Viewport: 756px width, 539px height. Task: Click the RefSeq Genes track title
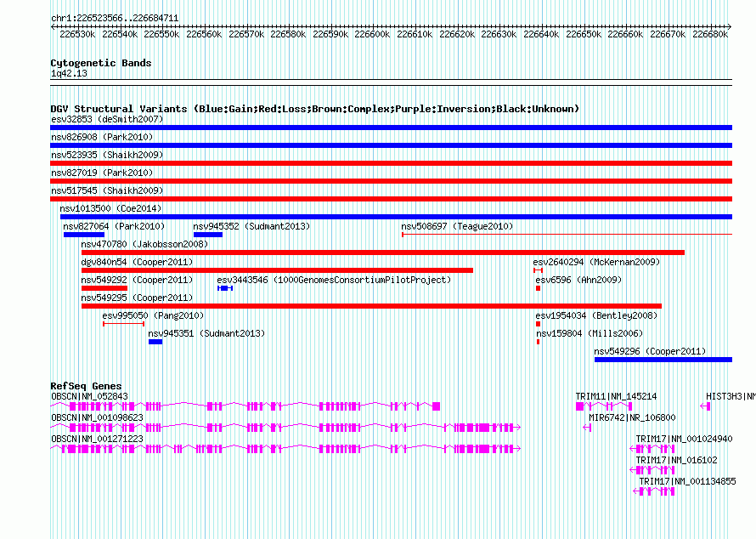coord(86,386)
